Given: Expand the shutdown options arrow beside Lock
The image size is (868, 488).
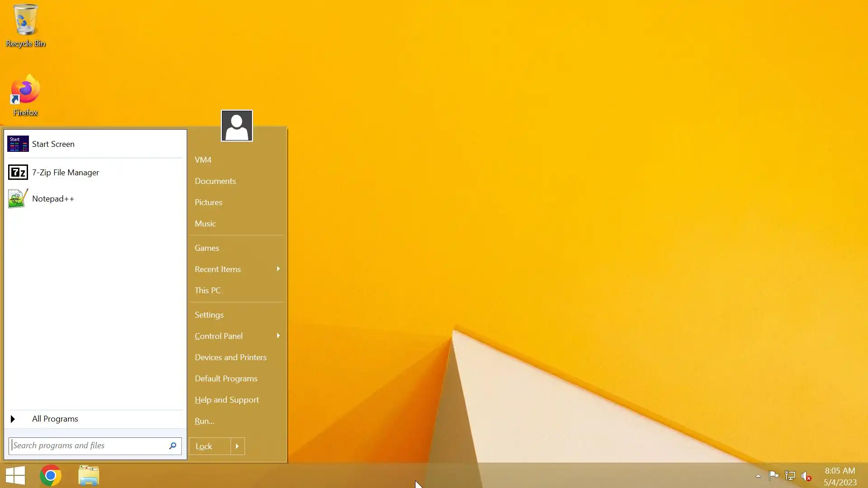Looking at the screenshot, I should point(237,446).
